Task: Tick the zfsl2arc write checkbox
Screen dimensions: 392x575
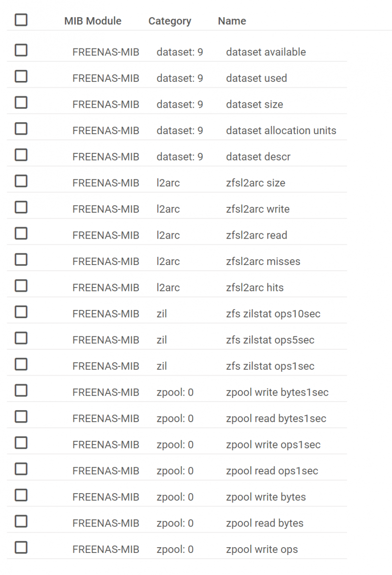Action: point(21,207)
